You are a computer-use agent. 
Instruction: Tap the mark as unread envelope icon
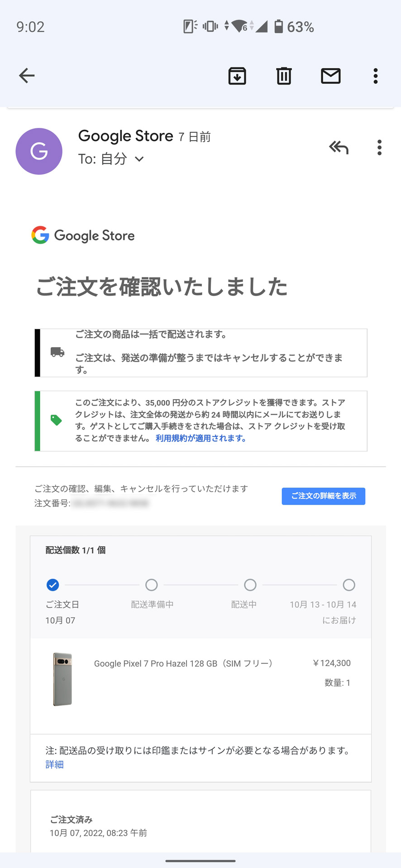[330, 76]
